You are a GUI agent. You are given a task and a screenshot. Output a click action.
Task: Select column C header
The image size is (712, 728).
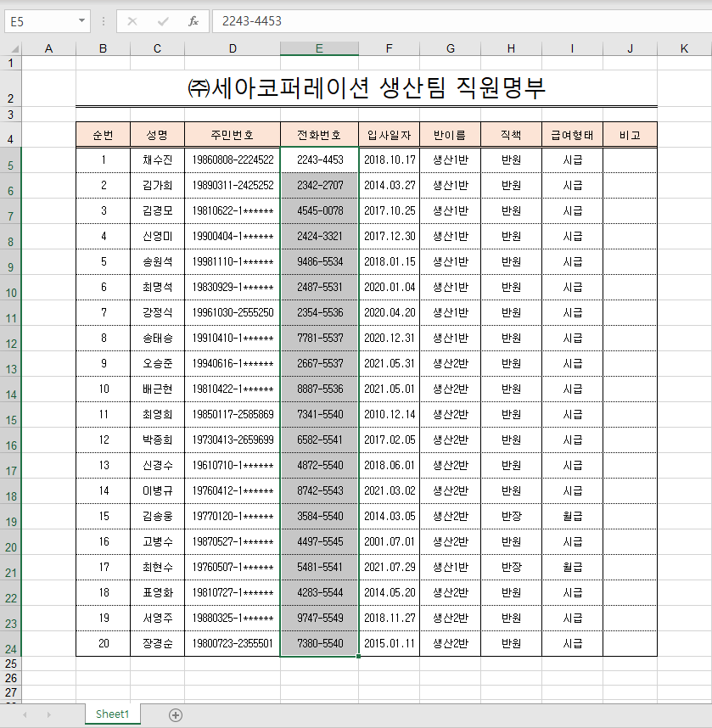[157, 48]
